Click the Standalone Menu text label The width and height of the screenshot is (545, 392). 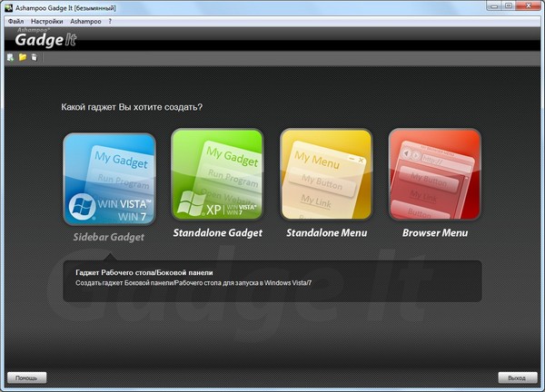pos(326,233)
